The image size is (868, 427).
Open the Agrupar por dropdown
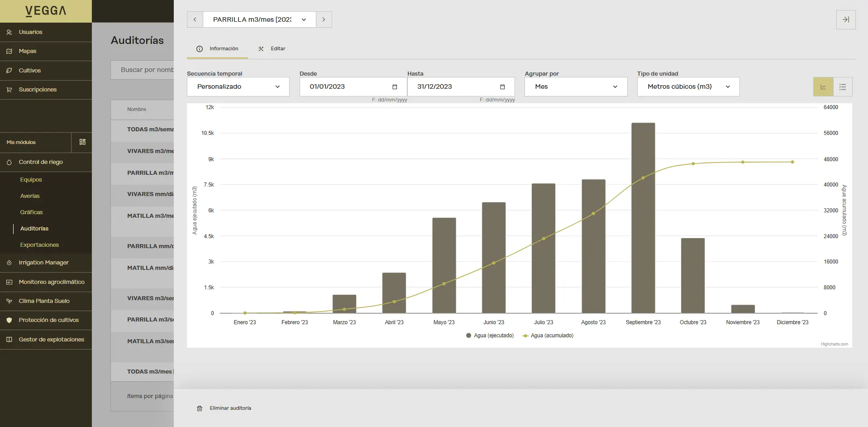576,87
